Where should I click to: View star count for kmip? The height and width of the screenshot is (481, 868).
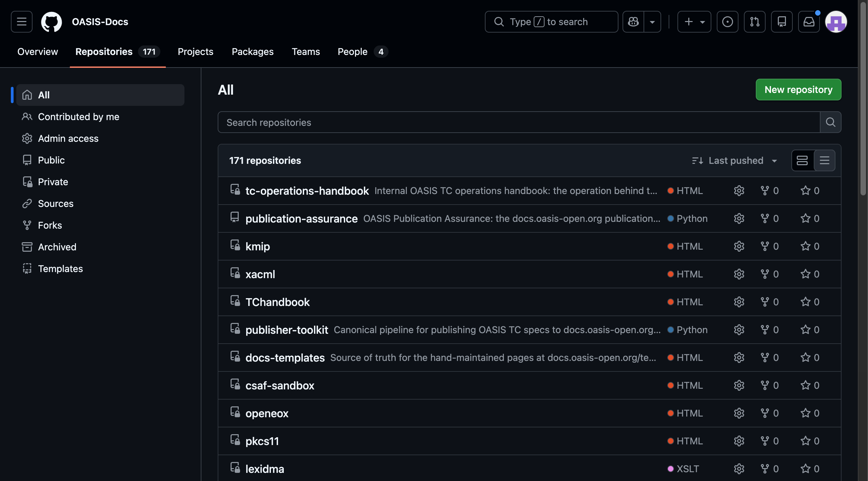pos(810,246)
